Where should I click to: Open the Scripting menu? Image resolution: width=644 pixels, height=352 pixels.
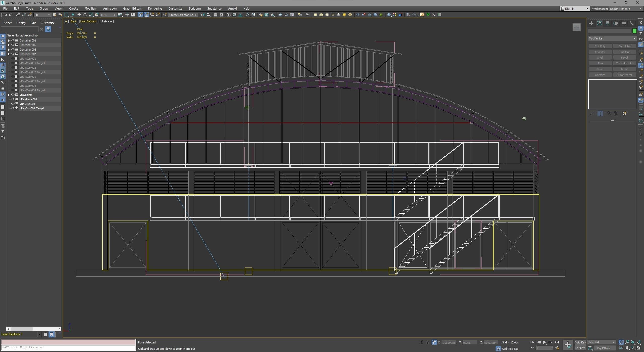tap(195, 9)
